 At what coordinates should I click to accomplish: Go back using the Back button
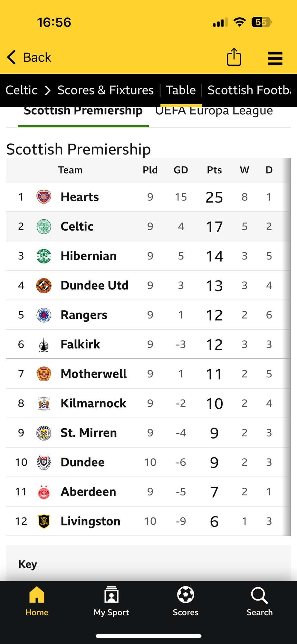[29, 57]
